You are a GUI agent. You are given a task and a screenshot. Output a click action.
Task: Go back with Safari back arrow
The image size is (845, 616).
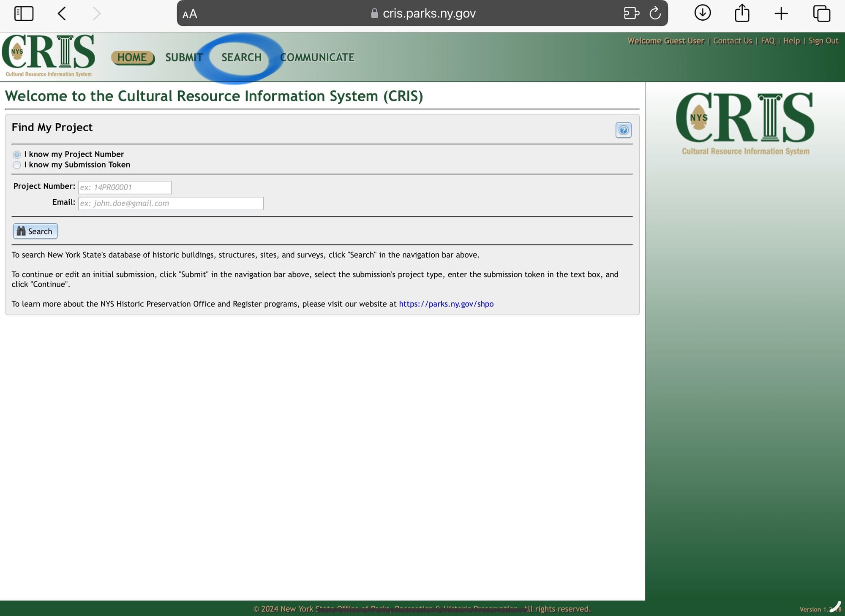pyautogui.click(x=62, y=14)
